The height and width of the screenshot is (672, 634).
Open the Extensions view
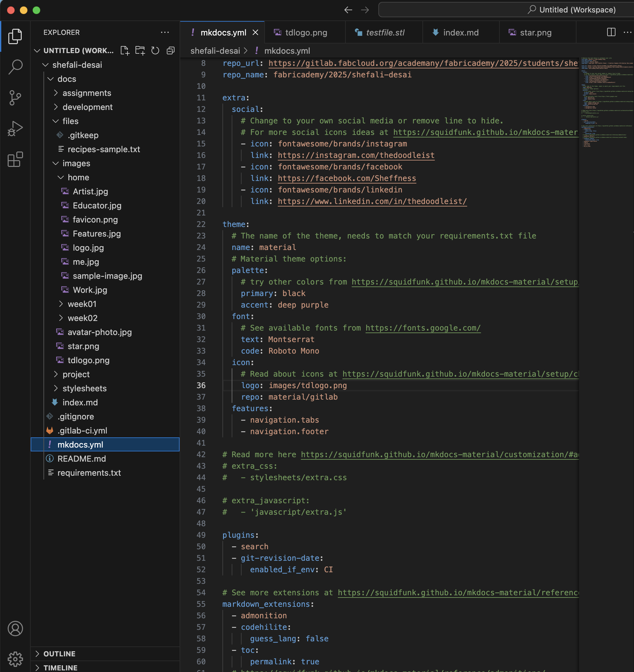point(15,159)
